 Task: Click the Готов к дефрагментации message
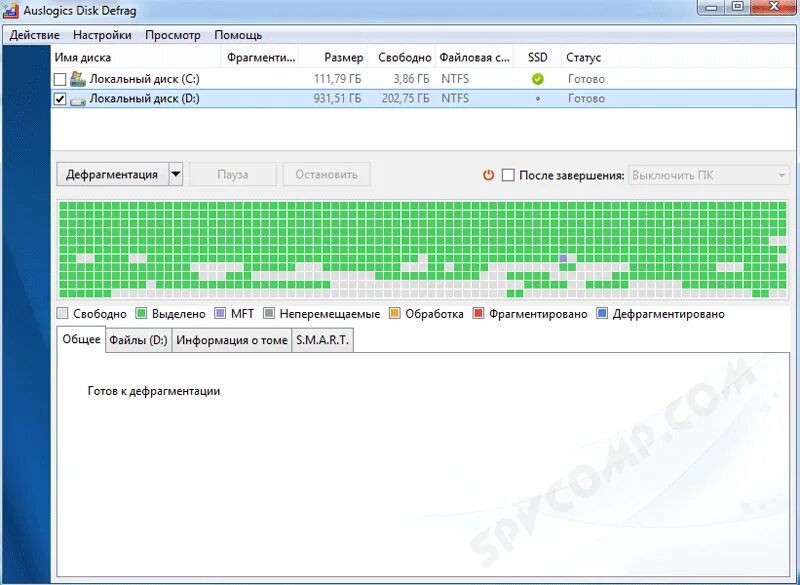(154, 391)
